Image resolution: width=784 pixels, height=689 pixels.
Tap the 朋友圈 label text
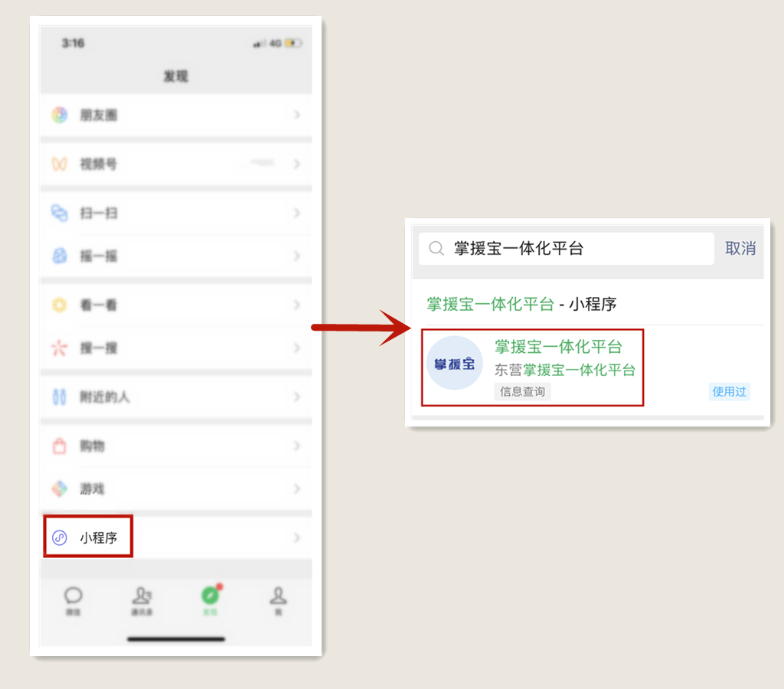tap(99, 115)
